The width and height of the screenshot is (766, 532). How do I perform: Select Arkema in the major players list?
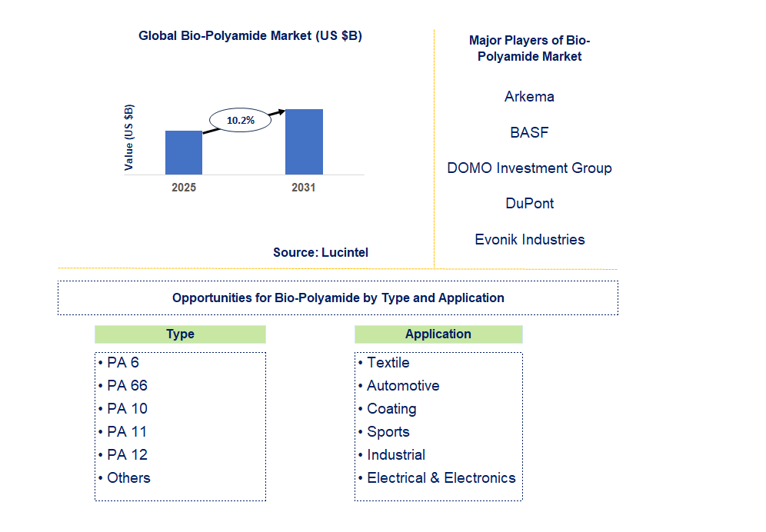530,97
